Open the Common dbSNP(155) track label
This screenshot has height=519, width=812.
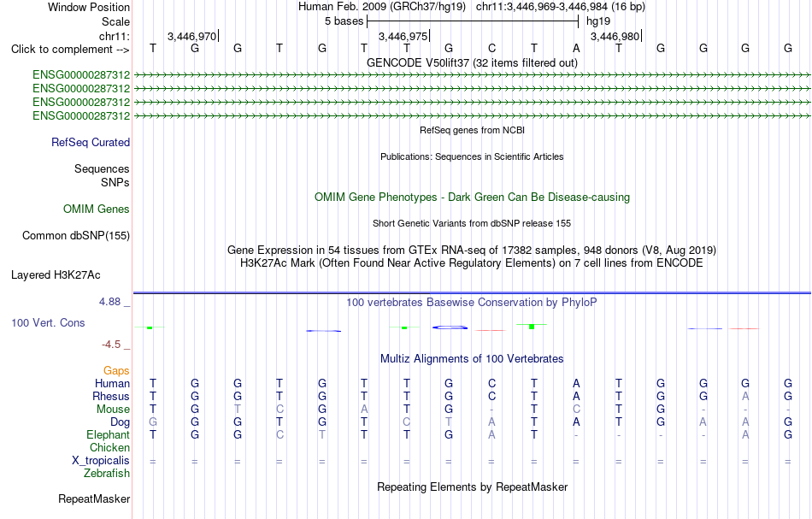coord(76,236)
